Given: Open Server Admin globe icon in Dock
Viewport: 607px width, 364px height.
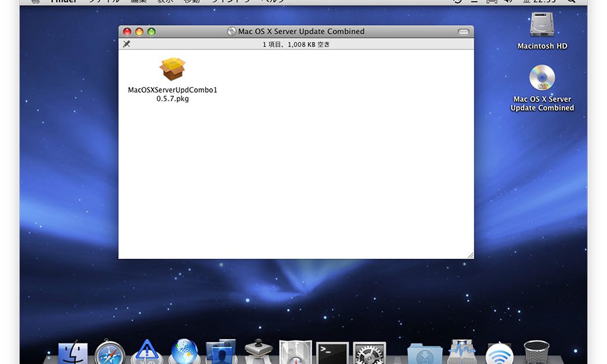Looking at the screenshot, I should click(184, 352).
